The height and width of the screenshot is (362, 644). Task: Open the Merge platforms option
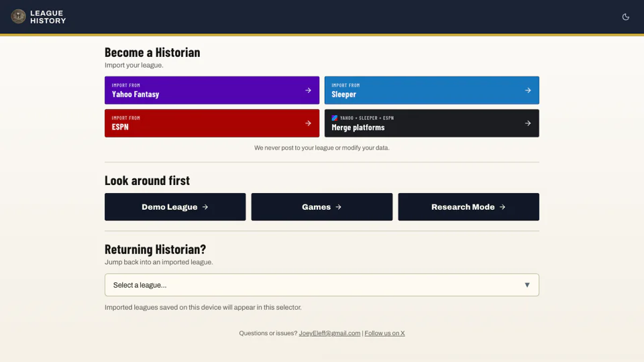[431, 123]
